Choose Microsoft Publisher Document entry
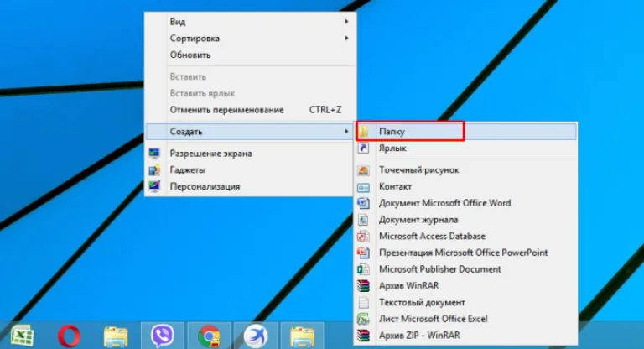The width and height of the screenshot is (644, 349). [x=466, y=269]
